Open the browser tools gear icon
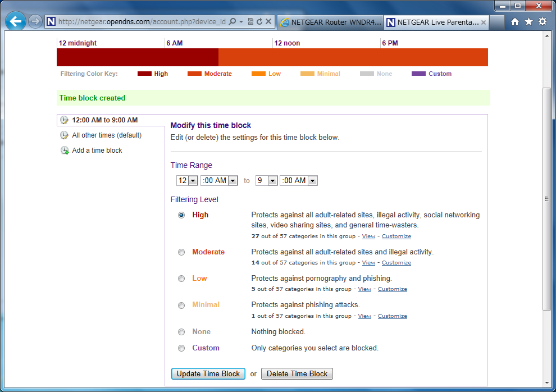This screenshot has height=392, width=556. (542, 22)
